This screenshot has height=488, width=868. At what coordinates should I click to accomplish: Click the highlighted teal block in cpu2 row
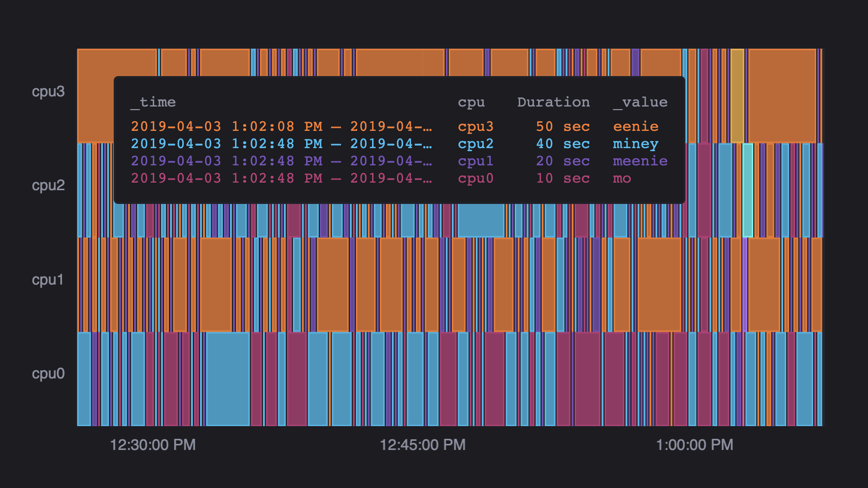tap(748, 218)
